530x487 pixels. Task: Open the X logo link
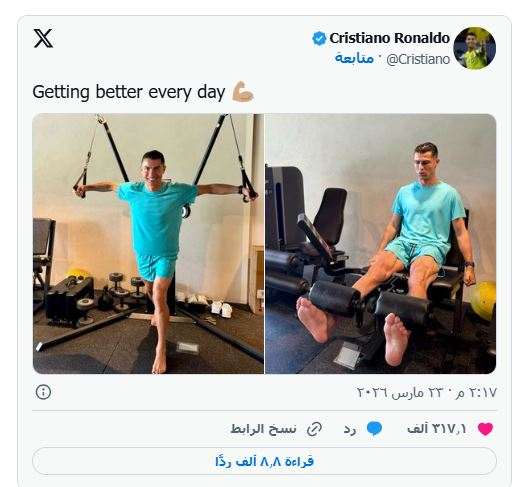point(43,38)
